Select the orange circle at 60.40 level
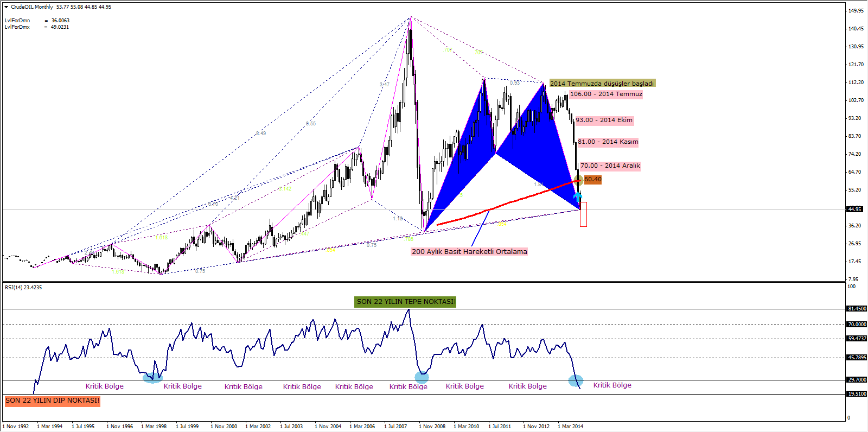 pyautogui.click(x=578, y=180)
